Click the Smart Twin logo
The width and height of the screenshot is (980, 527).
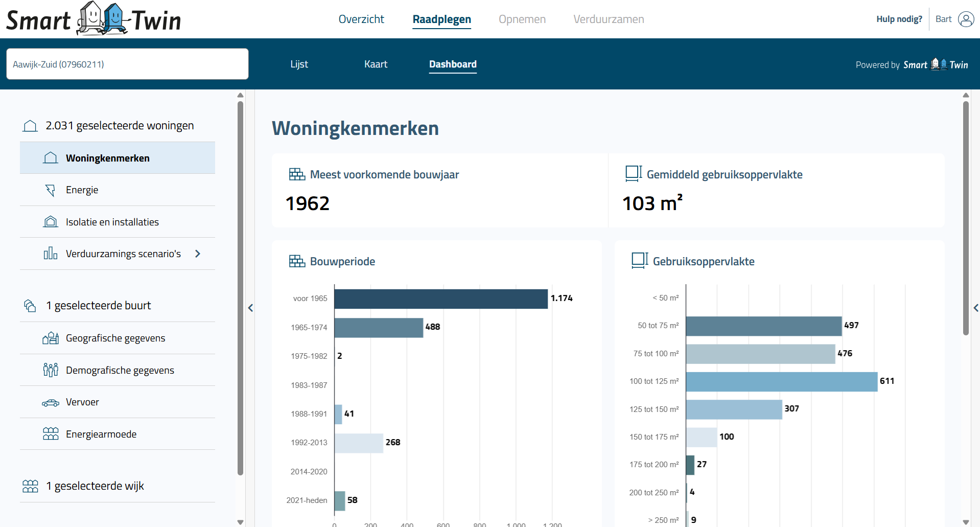tap(94, 19)
